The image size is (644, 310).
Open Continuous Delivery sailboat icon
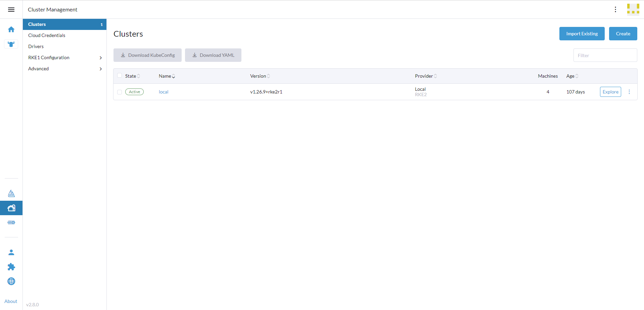[x=11, y=193]
